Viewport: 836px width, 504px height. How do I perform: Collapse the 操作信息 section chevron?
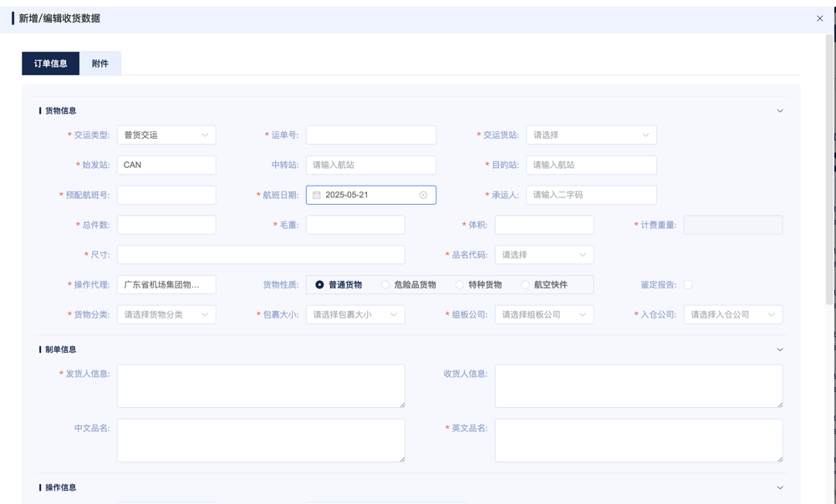(x=780, y=488)
